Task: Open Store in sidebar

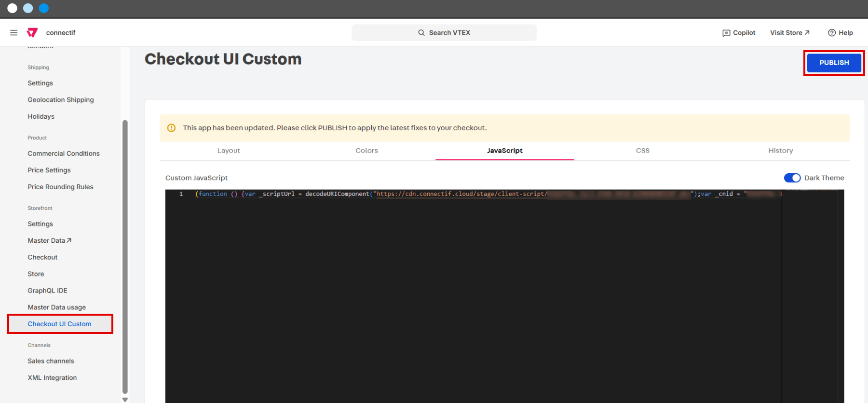Action: coord(36,274)
